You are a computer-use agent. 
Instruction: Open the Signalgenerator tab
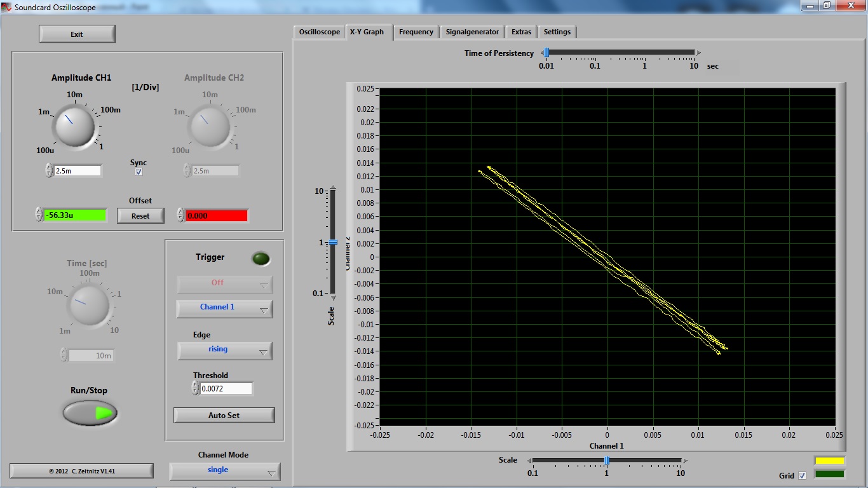(472, 32)
